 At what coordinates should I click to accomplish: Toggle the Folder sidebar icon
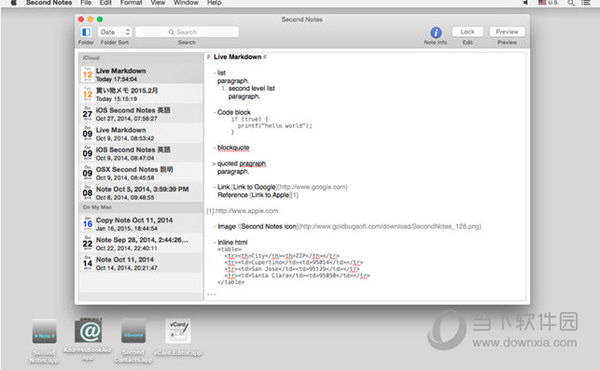[86, 32]
